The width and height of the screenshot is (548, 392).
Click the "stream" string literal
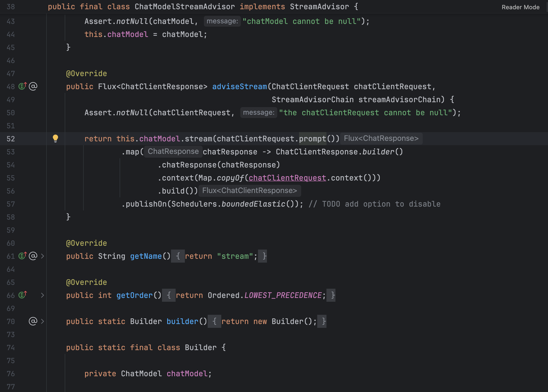pyautogui.click(x=235, y=256)
